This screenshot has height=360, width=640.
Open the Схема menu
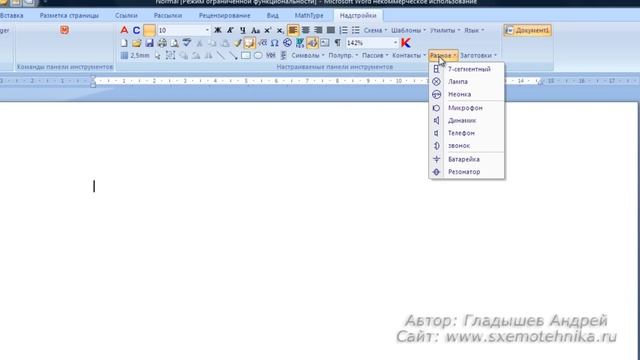tap(376, 30)
